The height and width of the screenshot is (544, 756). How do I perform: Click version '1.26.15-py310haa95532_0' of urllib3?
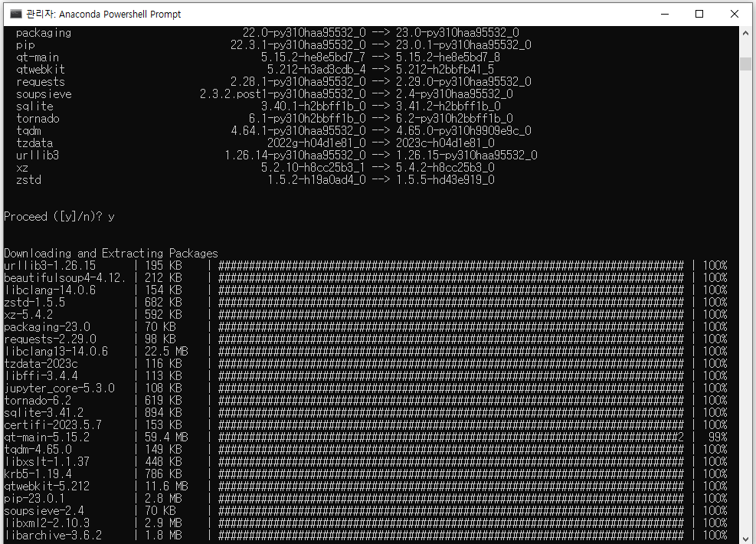pyautogui.click(x=466, y=156)
